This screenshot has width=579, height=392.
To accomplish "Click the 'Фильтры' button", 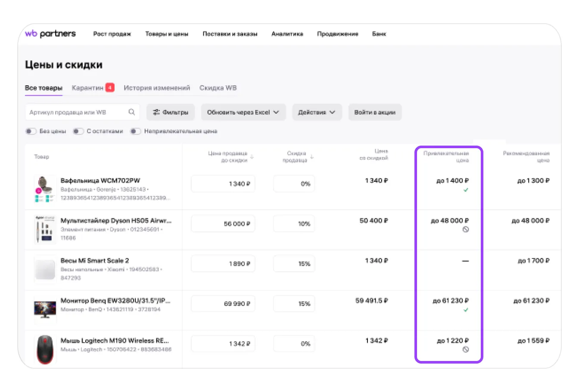I will [171, 112].
